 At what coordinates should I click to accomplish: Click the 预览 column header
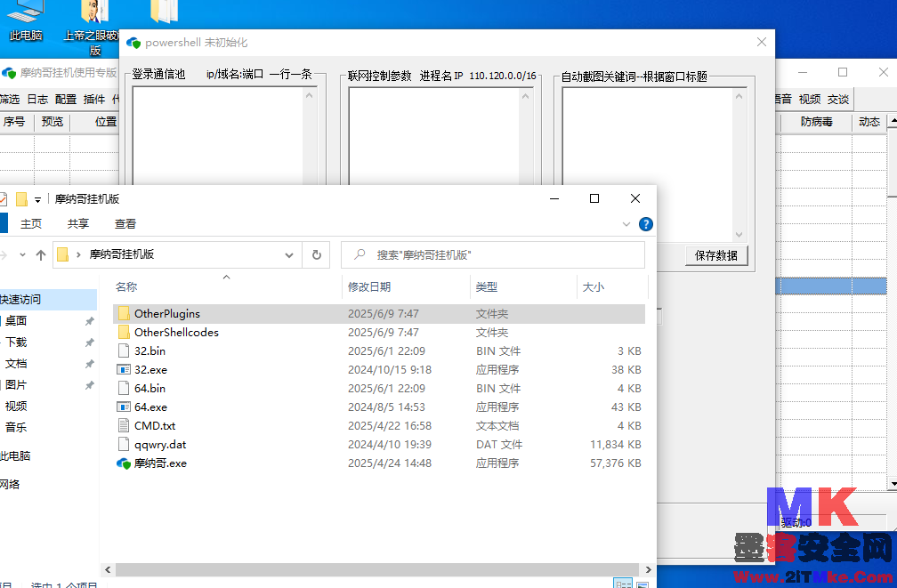[x=52, y=122]
